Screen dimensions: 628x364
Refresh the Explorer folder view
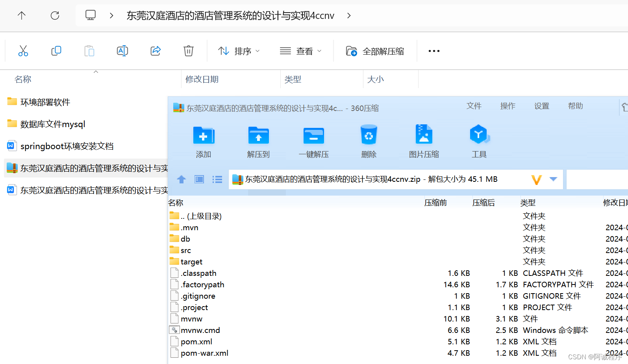point(55,15)
